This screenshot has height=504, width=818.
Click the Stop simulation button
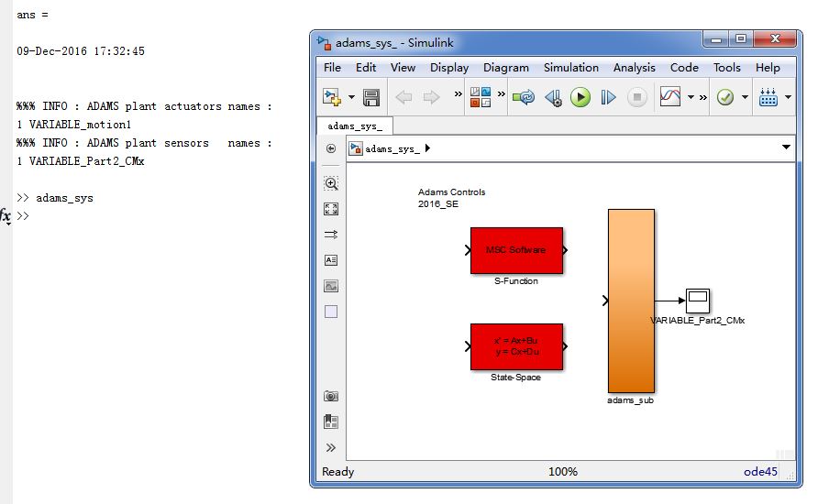[x=637, y=97]
